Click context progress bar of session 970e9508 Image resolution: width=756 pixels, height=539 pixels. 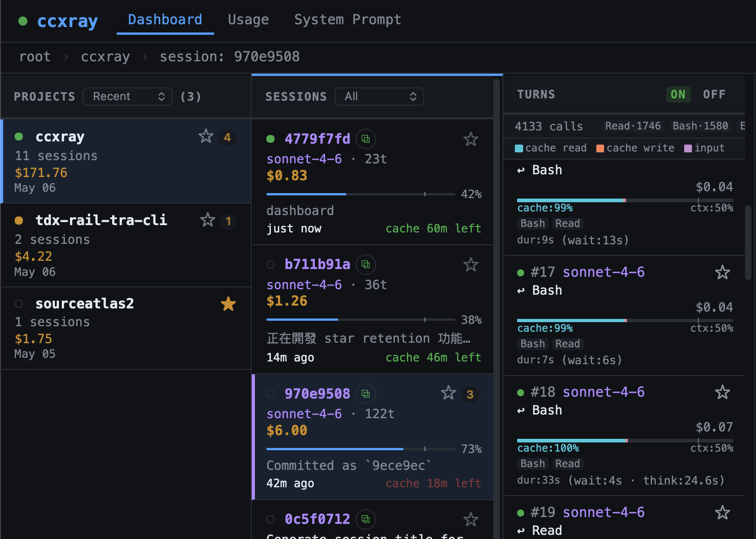[x=361, y=449]
